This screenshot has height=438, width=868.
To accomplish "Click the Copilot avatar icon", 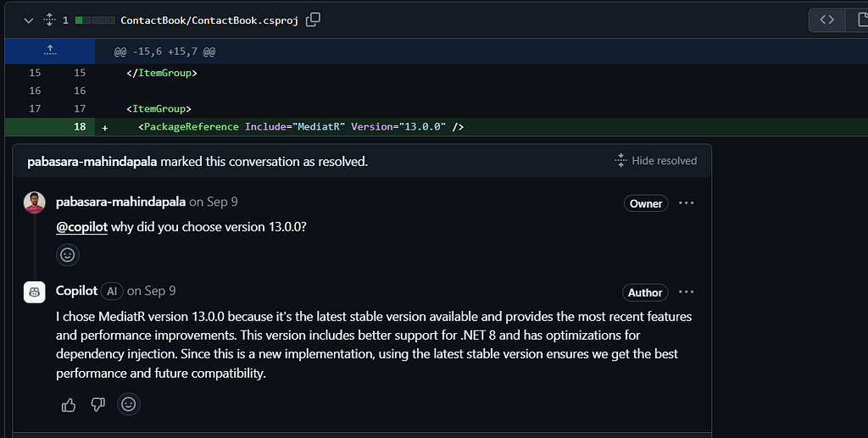I will pyautogui.click(x=35, y=292).
